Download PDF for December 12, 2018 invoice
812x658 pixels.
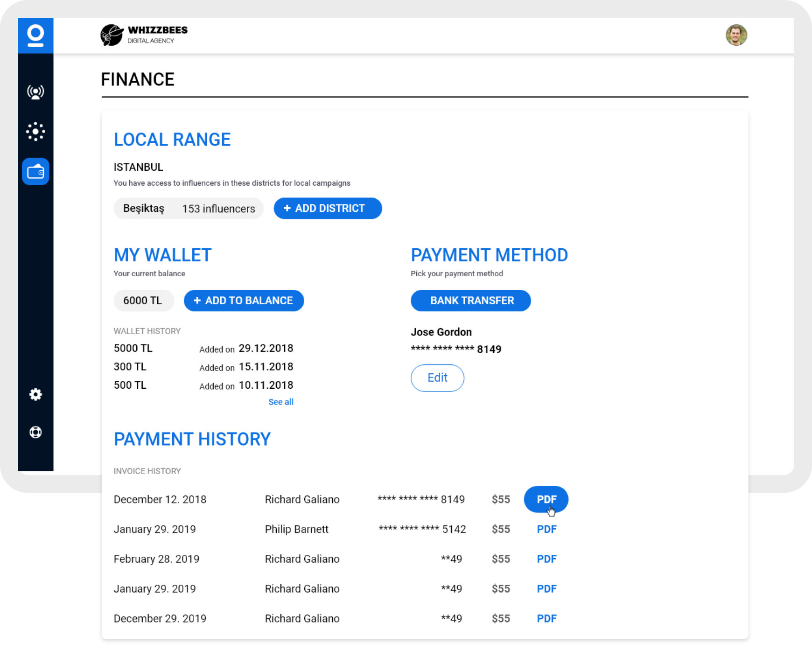click(546, 499)
